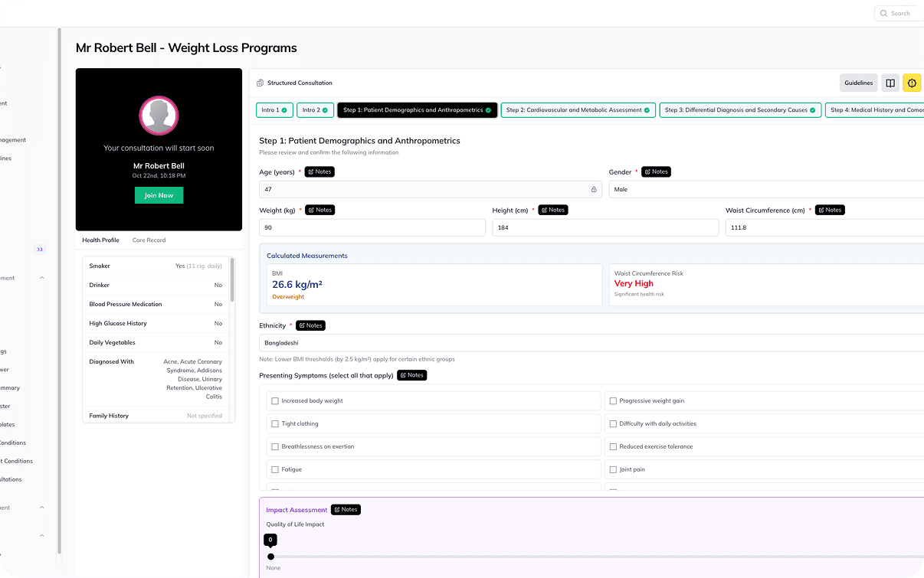This screenshot has width=924, height=578.
Task: Open the Ethnicity dropdown showing Bangladeshi
Action: pyautogui.click(x=590, y=343)
